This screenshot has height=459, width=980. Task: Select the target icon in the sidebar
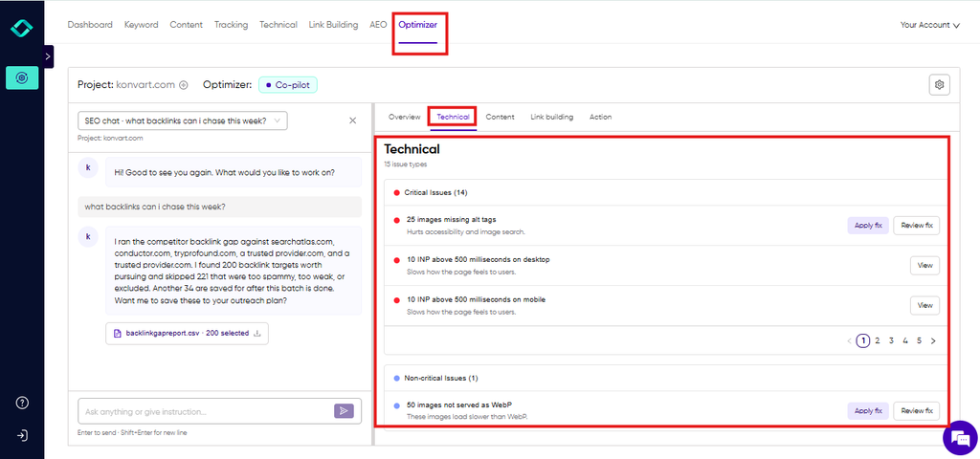point(22,77)
